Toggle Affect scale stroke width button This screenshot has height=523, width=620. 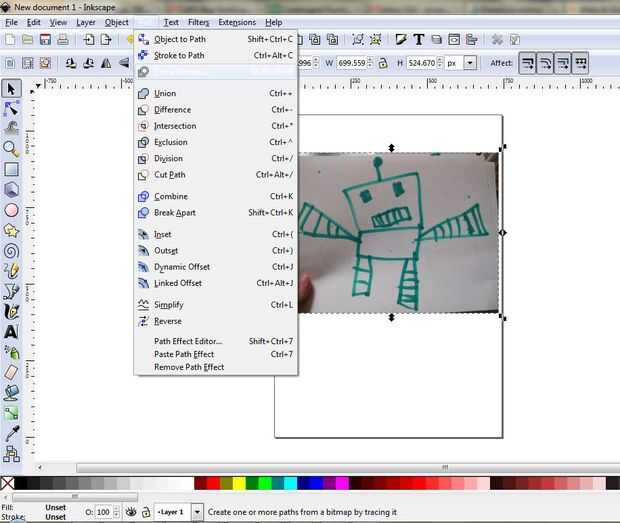tap(527, 63)
